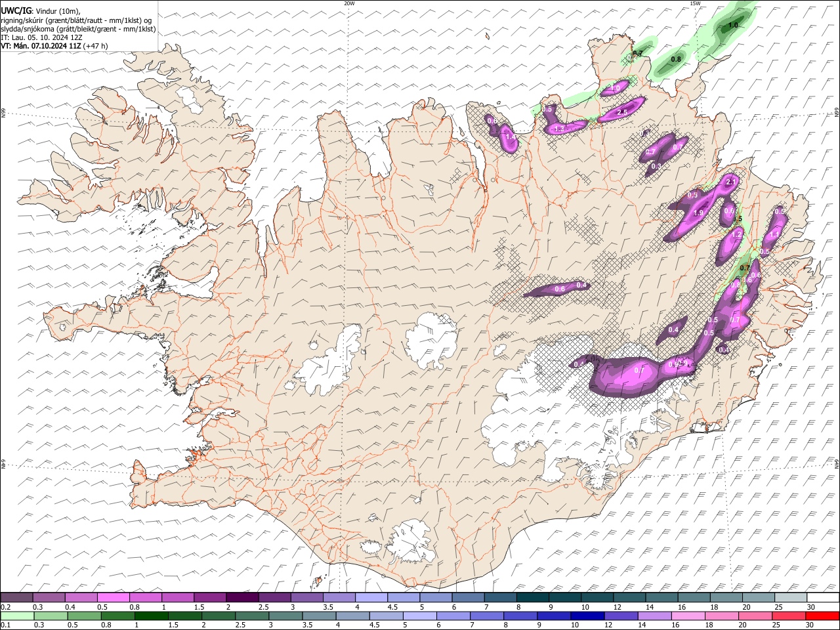Click the dark teal 8 swatch, upper legend
The height and width of the screenshot is (630, 840).
pyautogui.click(x=532, y=597)
